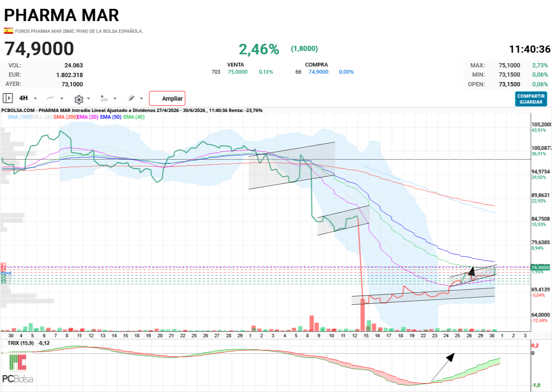553x392 pixels.
Task: Click the AYER value 73,1000
Action: tap(72, 84)
